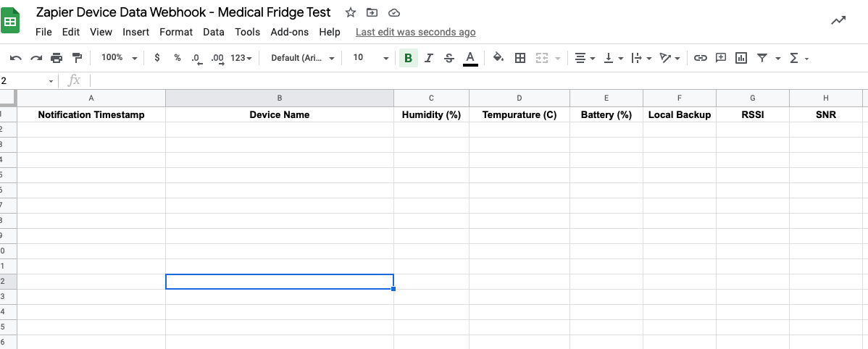The width and height of the screenshot is (868, 349).
Task: Insert a link
Action: tap(700, 57)
